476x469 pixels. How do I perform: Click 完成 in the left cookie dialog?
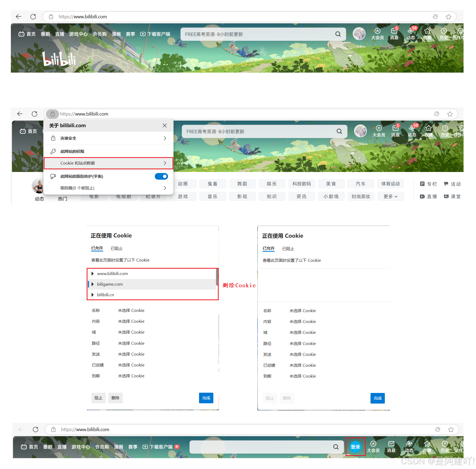[206, 398]
